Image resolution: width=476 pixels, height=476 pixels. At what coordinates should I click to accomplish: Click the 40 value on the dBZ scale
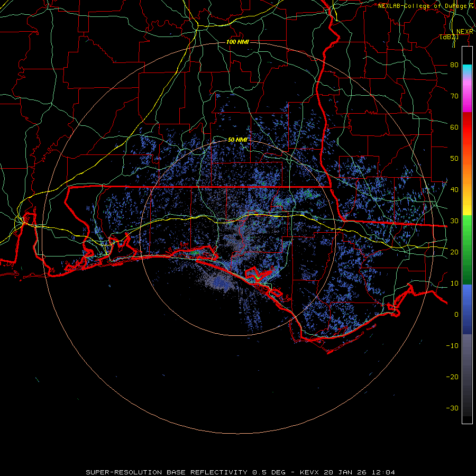(454, 190)
